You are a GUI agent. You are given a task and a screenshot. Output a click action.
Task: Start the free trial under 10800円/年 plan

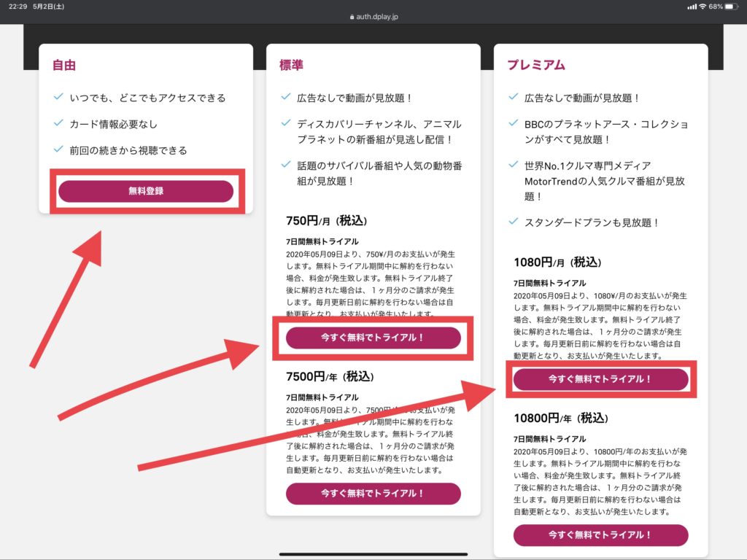(x=600, y=535)
